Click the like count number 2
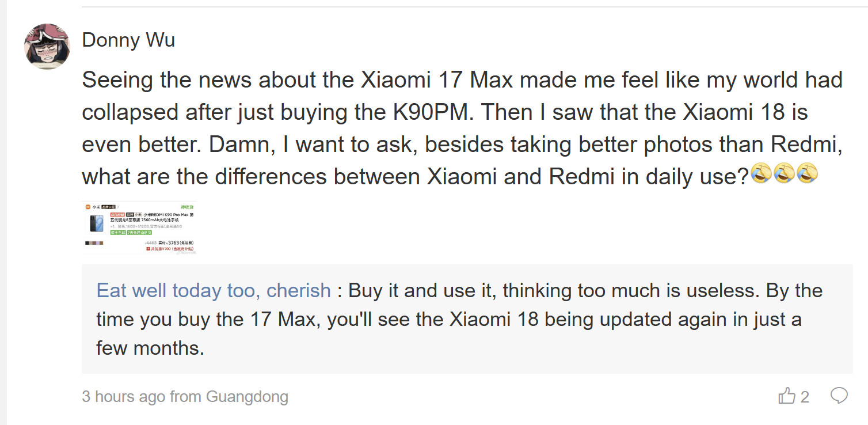Viewport: 868px width, 425px height. tap(805, 397)
